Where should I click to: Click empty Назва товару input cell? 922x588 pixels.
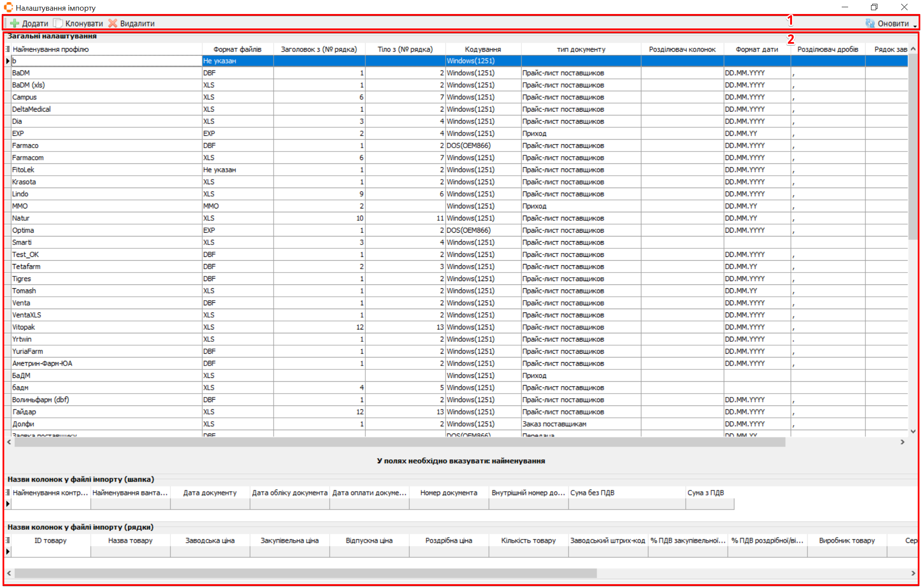click(130, 551)
